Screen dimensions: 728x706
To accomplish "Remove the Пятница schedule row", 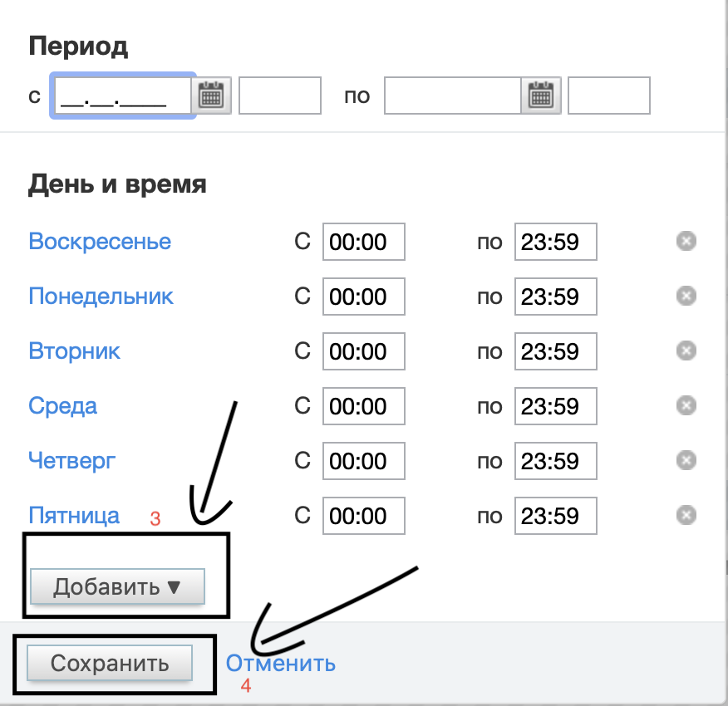I will (x=686, y=516).
